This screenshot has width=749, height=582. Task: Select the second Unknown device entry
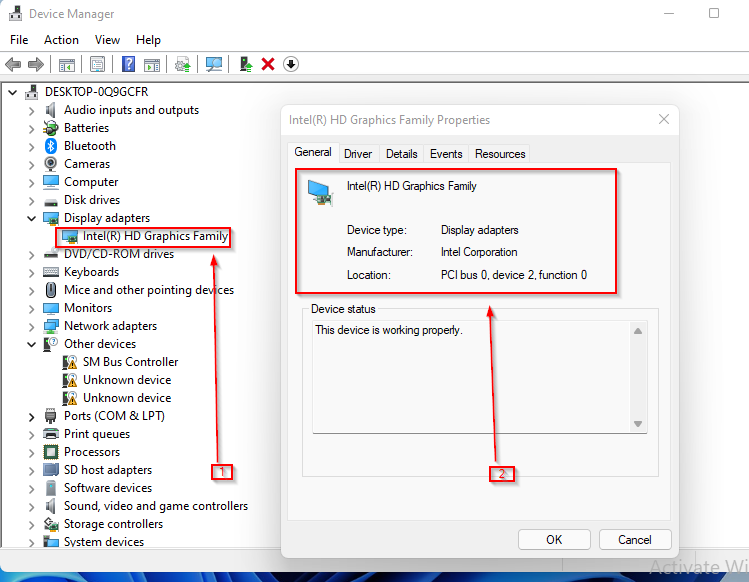click(x=127, y=398)
